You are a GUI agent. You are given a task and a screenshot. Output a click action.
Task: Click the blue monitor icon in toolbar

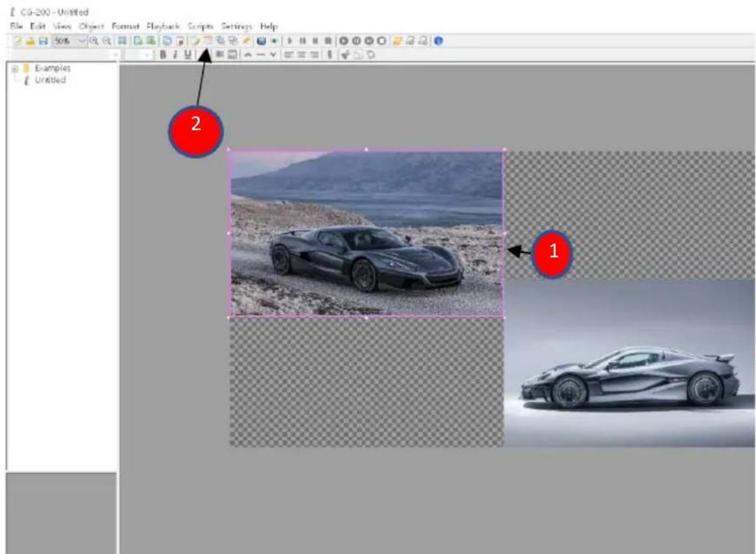coord(262,41)
